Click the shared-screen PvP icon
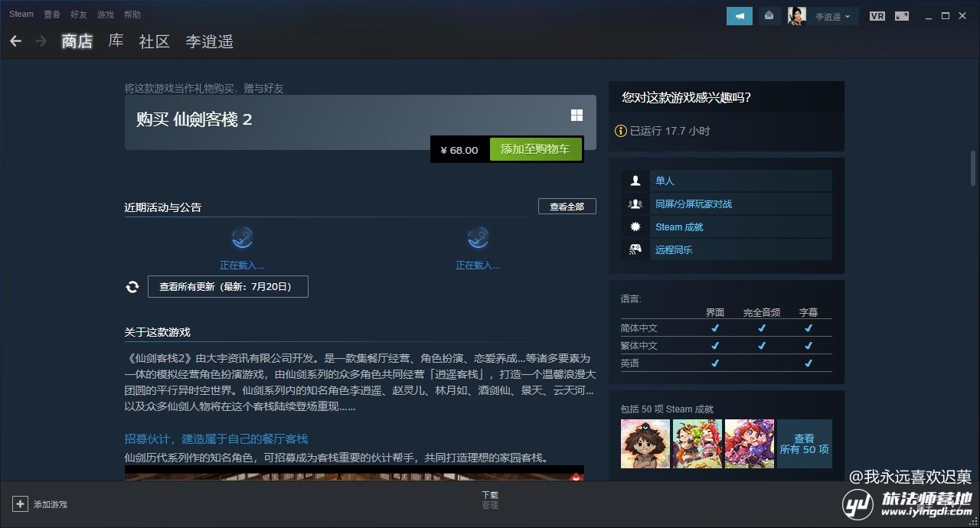Viewport: 980px width, 528px height. click(x=635, y=204)
